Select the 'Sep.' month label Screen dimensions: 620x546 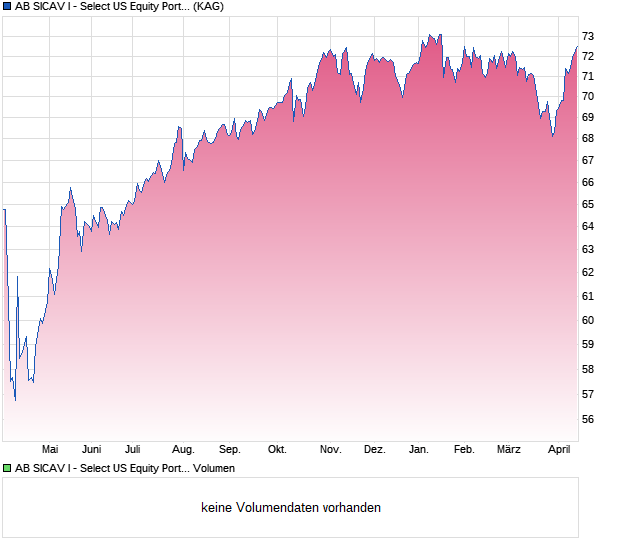point(230,450)
